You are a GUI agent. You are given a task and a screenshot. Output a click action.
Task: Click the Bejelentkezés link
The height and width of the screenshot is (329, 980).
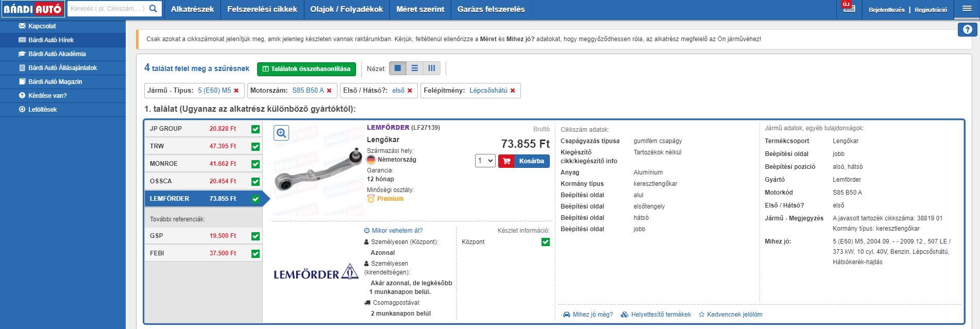(x=886, y=10)
